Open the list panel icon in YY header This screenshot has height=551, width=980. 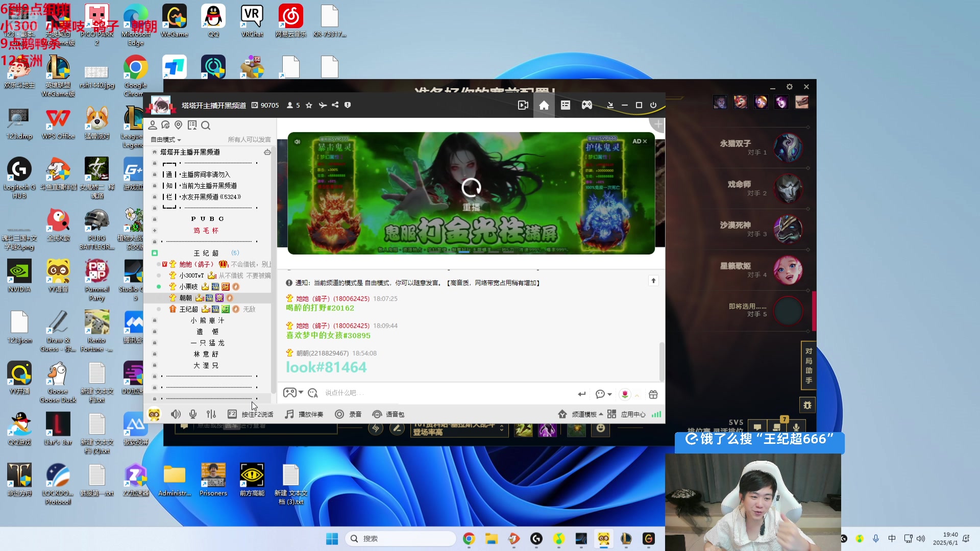[x=565, y=105]
